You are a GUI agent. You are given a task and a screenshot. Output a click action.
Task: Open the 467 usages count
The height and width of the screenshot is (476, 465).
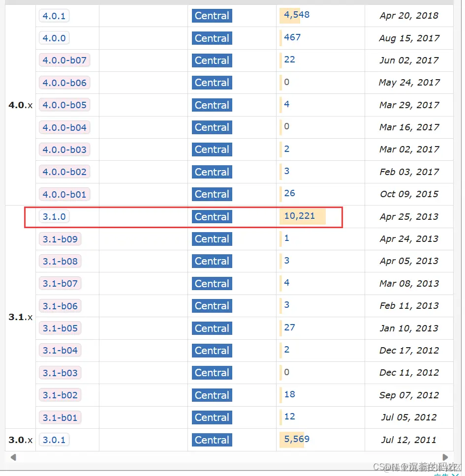pos(292,37)
